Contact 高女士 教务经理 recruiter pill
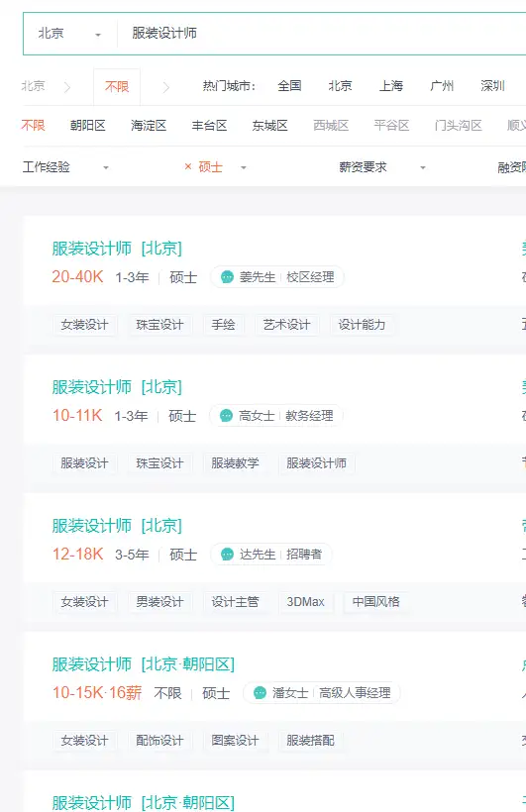Screen dimensions: 526x812 (x=275, y=415)
